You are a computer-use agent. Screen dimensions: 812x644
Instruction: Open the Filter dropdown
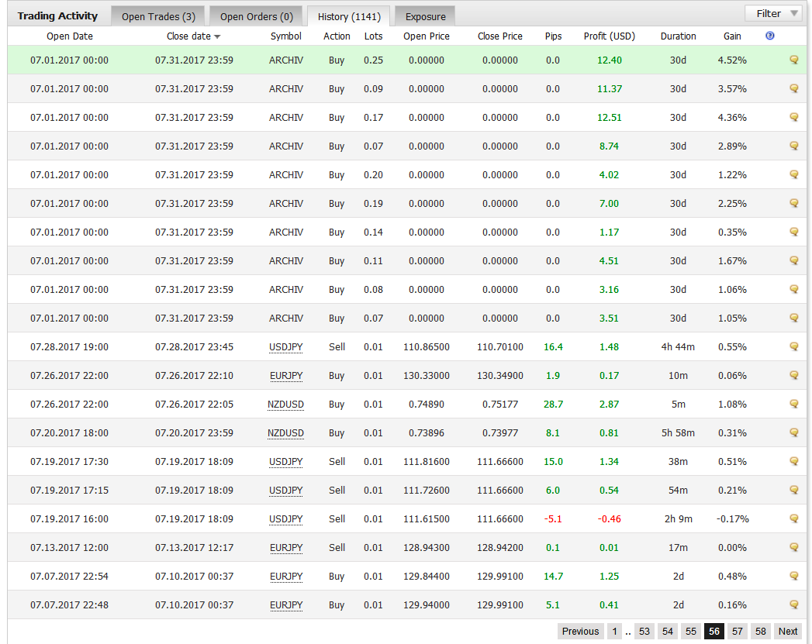tap(776, 13)
